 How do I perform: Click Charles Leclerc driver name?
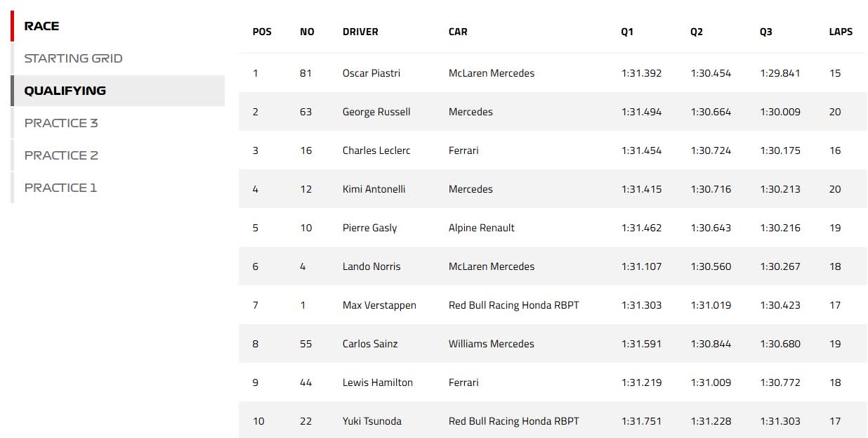click(x=376, y=150)
